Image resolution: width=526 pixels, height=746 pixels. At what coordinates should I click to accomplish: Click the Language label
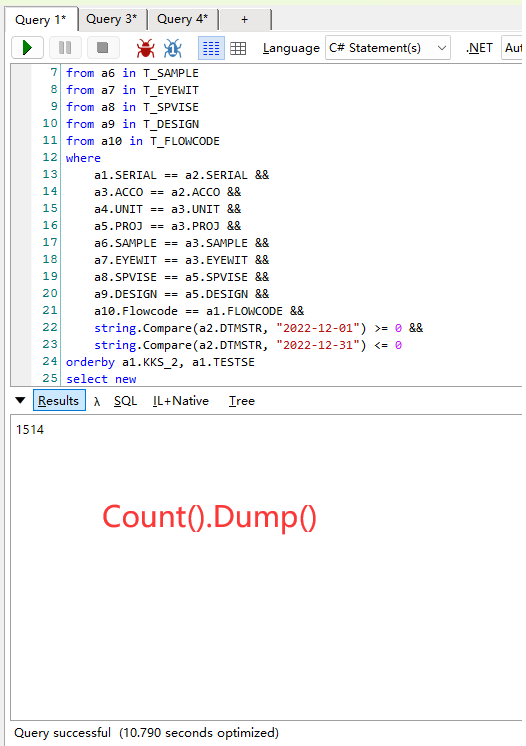tap(291, 48)
